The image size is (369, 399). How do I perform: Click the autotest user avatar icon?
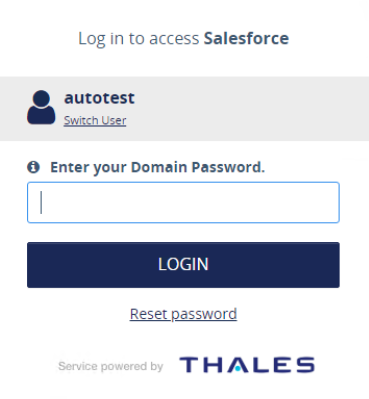coord(41,107)
